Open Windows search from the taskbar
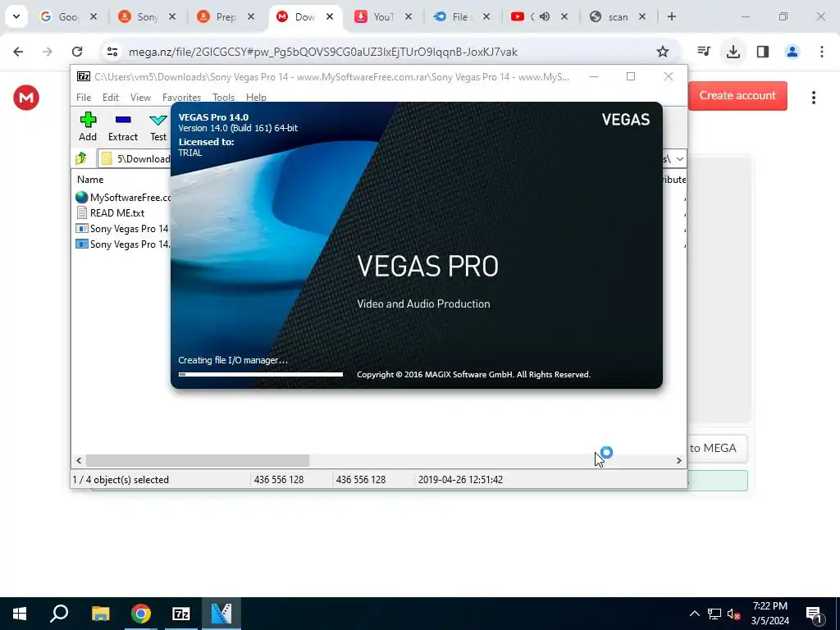840x630 pixels. [59, 614]
